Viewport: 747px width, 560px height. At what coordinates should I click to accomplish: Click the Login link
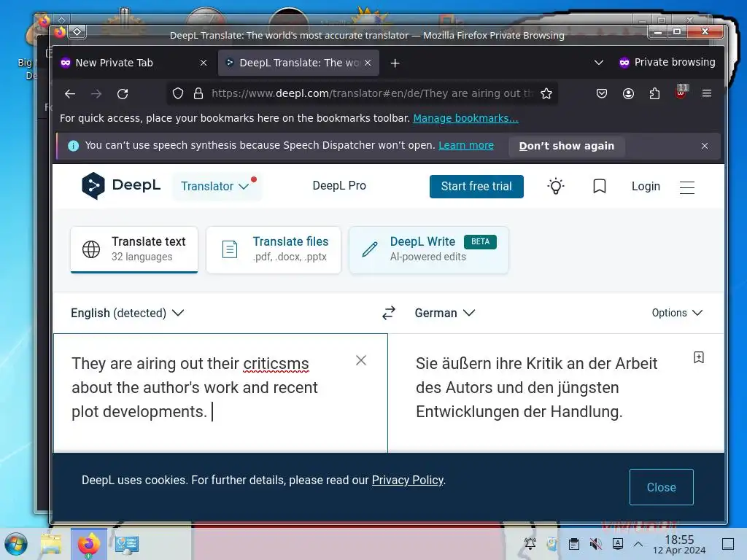point(646,186)
